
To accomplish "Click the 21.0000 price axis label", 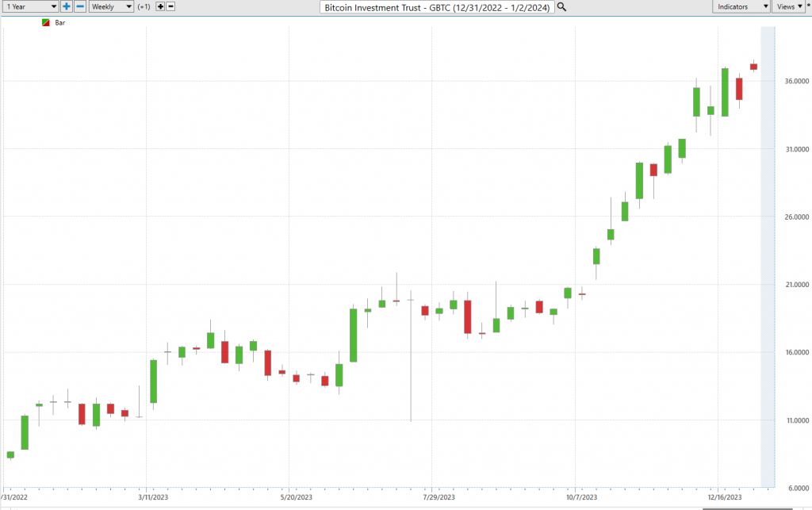I will [x=796, y=285].
